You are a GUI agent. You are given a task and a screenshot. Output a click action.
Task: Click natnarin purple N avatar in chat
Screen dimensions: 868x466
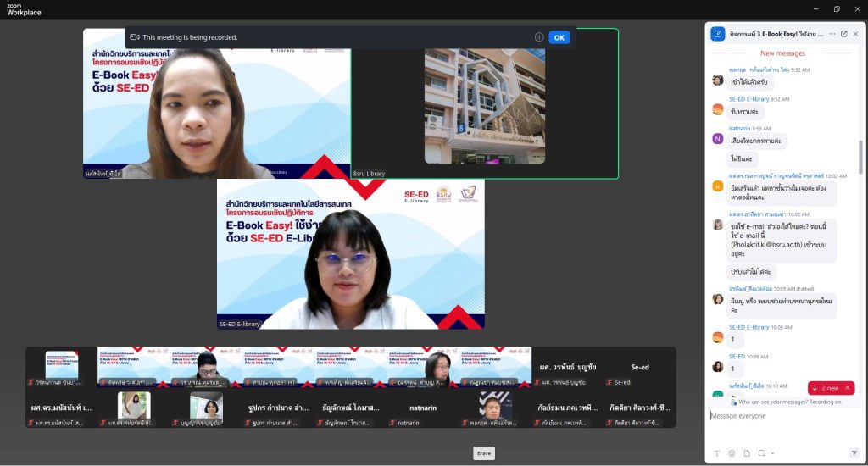(717, 139)
